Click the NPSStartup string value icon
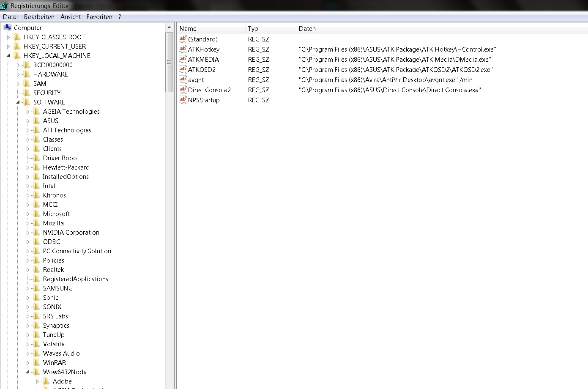This screenshot has height=389, width=588. [x=183, y=100]
